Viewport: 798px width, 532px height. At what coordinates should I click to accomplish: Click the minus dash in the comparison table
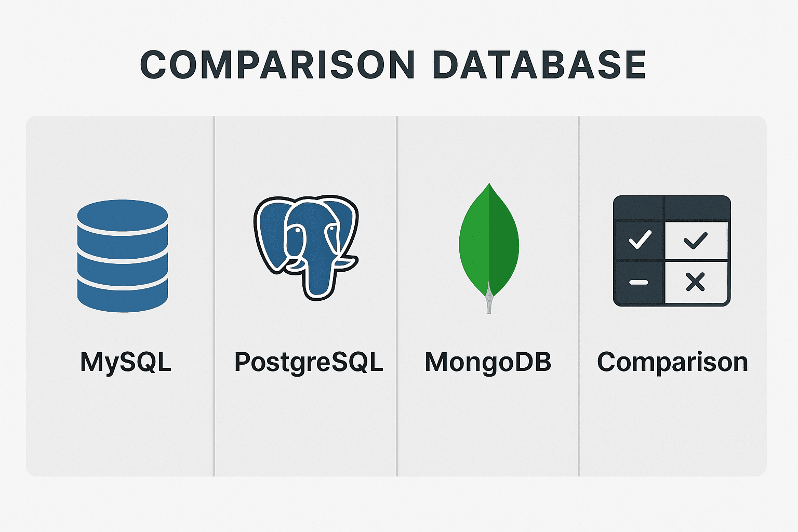639,283
